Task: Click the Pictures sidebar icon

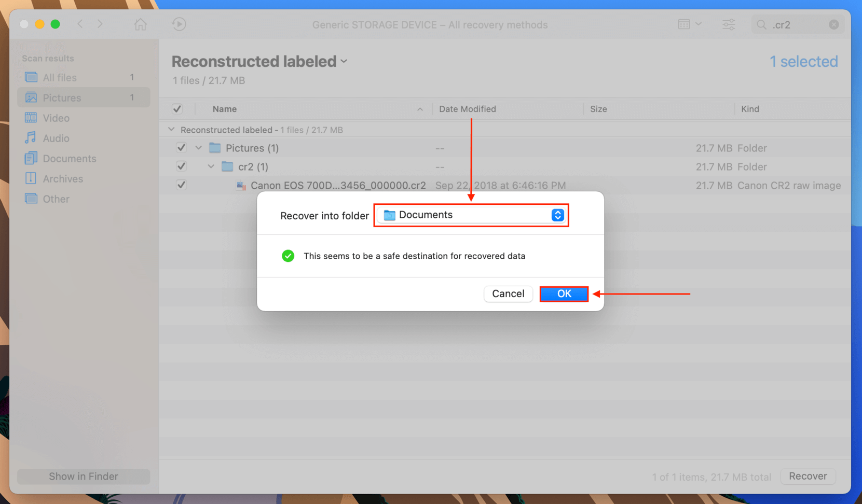Action: (31, 97)
